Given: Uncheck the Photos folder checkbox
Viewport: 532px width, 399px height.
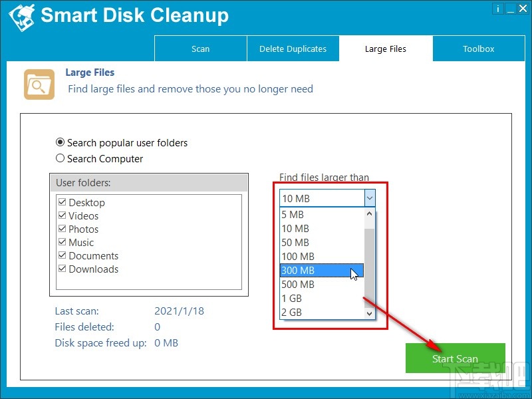Looking at the screenshot, I should pos(62,229).
